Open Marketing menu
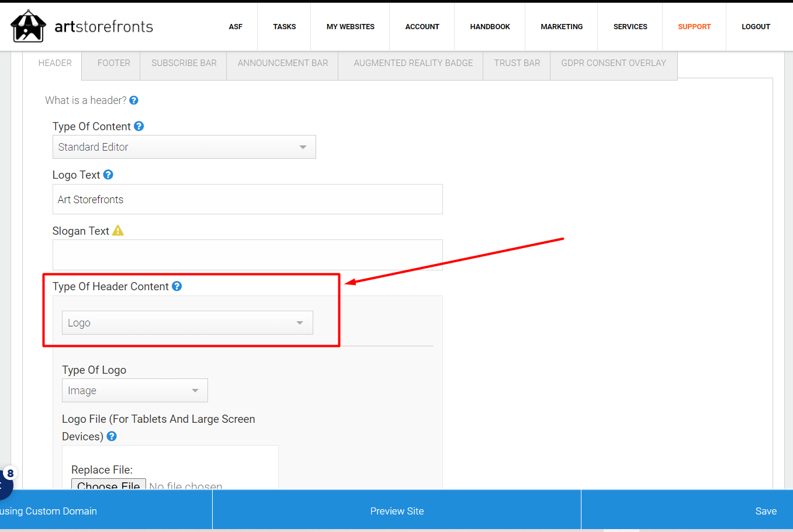793x532 pixels. (562, 27)
